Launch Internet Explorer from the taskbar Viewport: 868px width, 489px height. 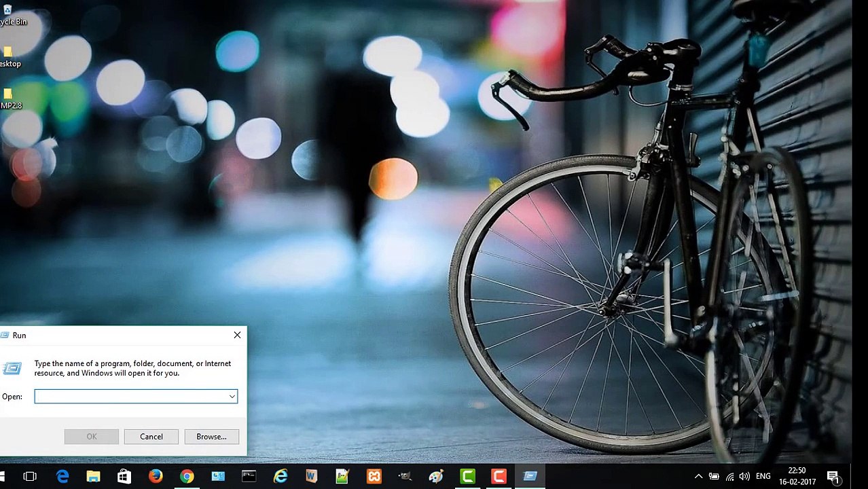[281, 477]
